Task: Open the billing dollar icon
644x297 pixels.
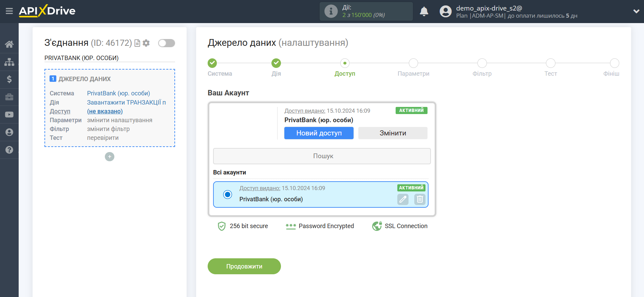Action: tap(9, 79)
